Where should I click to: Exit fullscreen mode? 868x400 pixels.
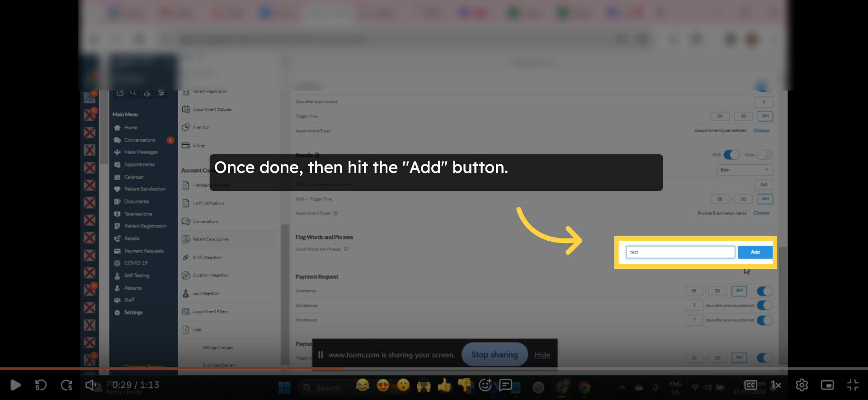[853, 385]
